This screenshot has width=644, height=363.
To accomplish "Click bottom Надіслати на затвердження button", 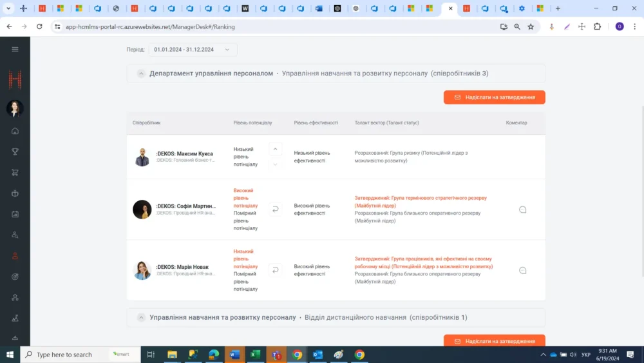I will coord(494,341).
